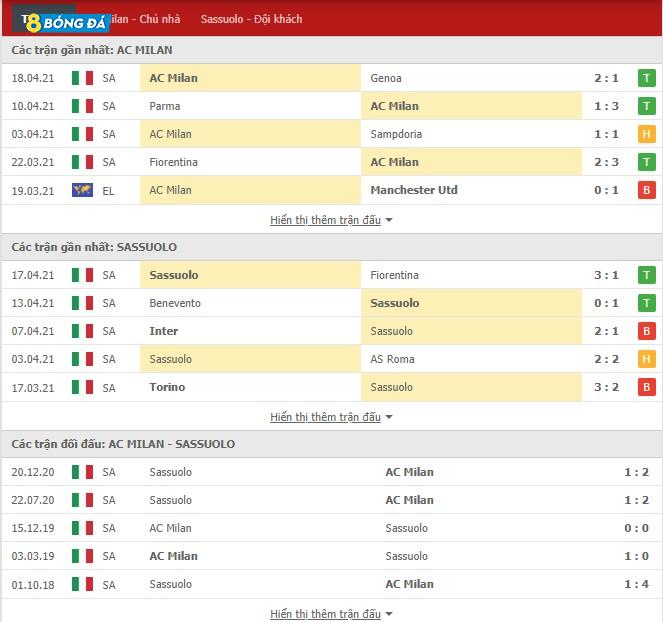
Task: Click red B badge for Inter match
Action: click(x=647, y=331)
